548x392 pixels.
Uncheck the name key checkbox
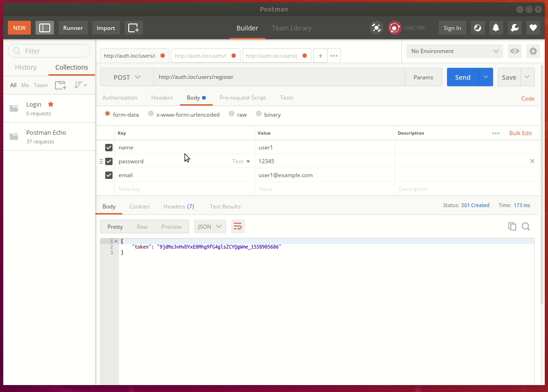tap(109, 148)
